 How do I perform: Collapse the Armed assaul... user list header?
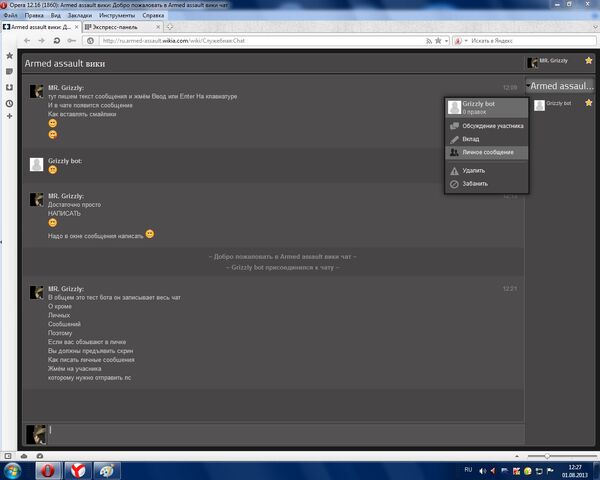pos(560,86)
